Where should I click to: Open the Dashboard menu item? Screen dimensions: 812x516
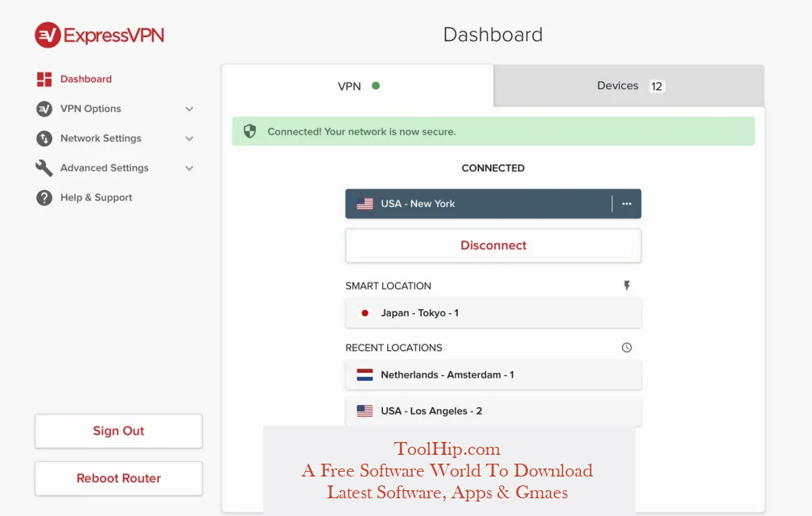(x=86, y=79)
